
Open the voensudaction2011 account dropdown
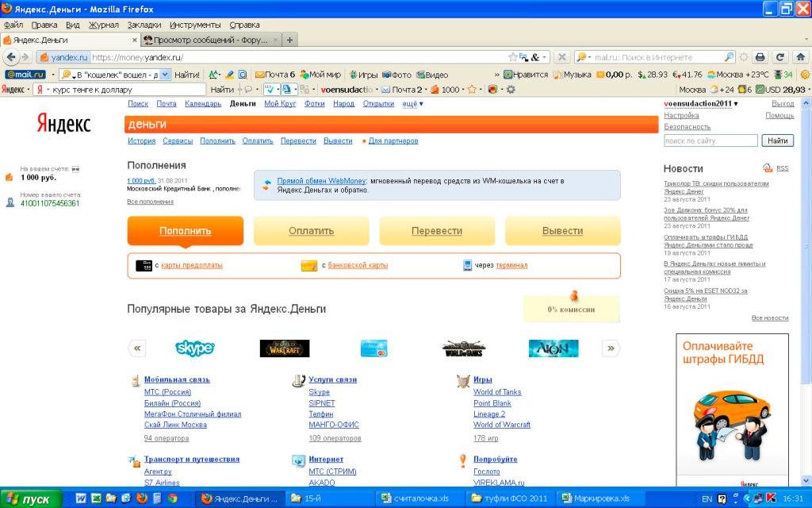[x=700, y=104]
